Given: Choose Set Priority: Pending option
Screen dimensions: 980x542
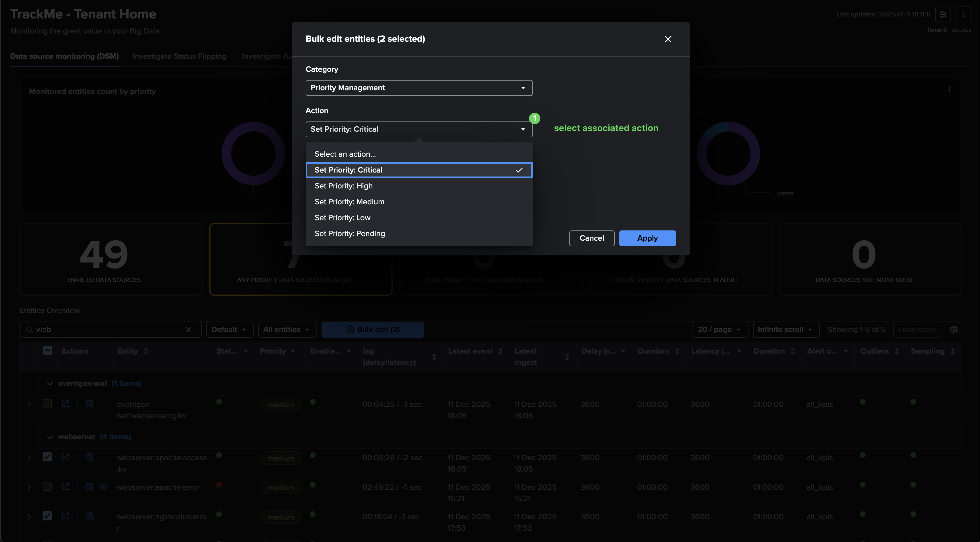Looking at the screenshot, I should coord(350,233).
